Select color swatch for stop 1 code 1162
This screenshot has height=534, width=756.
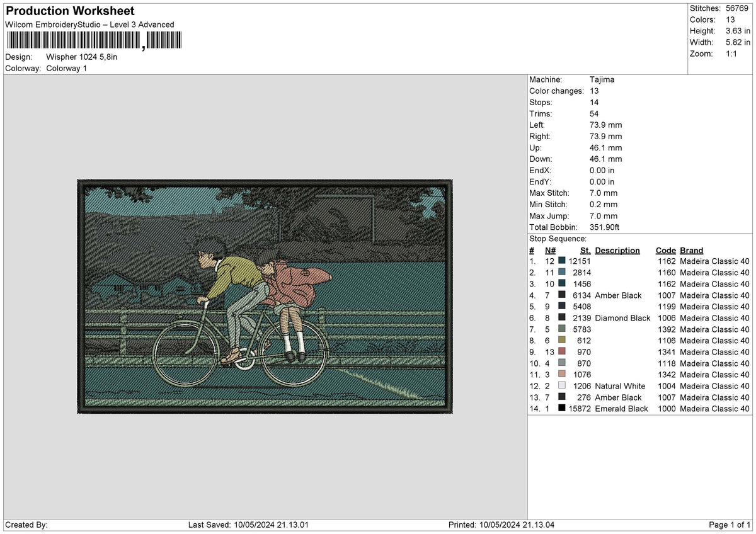[x=561, y=261]
